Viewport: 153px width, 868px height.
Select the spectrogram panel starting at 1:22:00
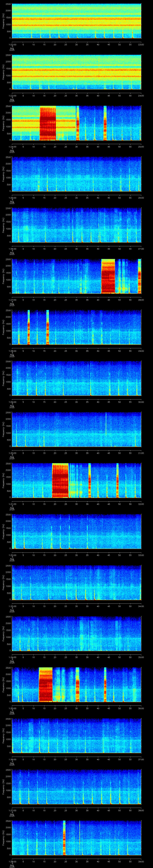pyautogui.click(x=77, y=21)
